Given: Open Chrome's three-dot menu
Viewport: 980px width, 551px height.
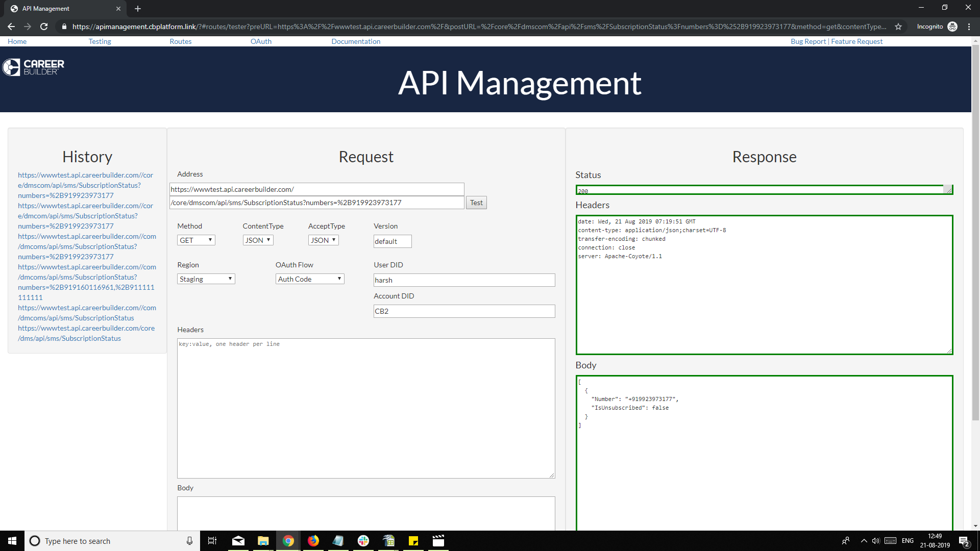Looking at the screenshot, I should tap(969, 27).
